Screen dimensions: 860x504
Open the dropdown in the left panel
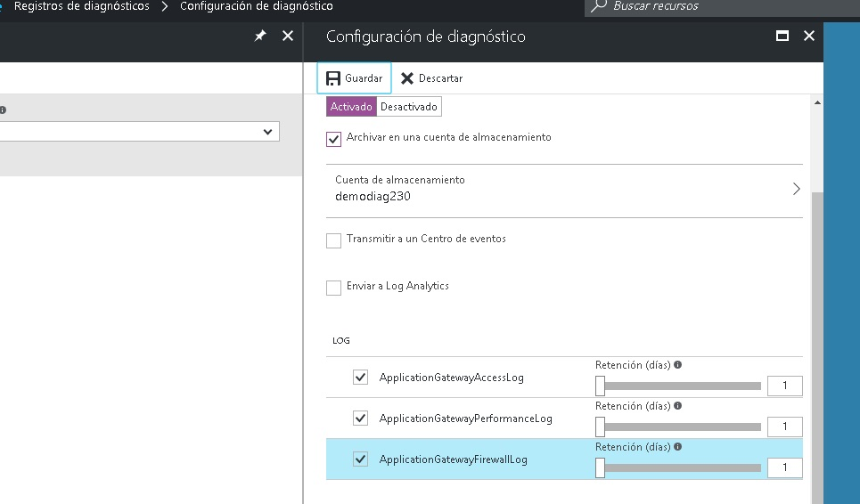tap(267, 132)
